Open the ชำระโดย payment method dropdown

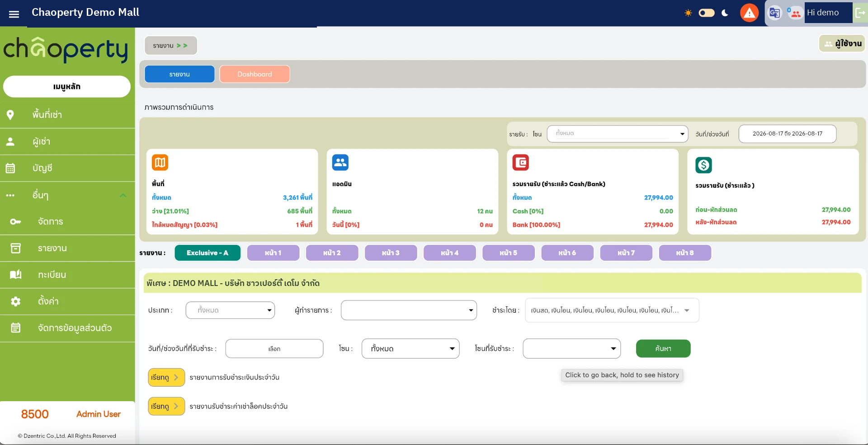coord(612,310)
